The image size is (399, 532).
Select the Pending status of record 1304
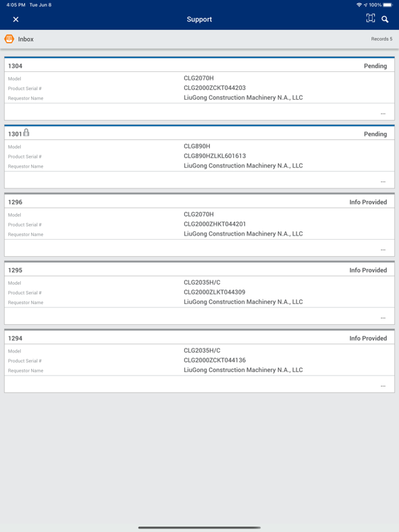[375, 66]
